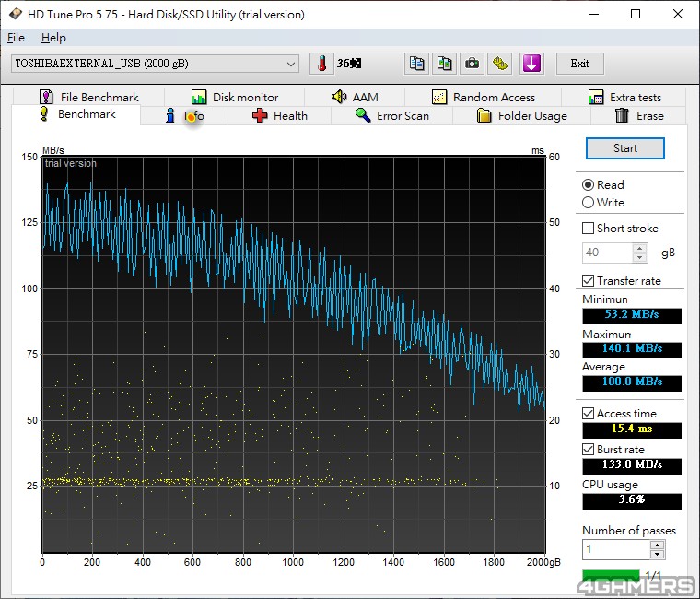Image resolution: width=700 pixels, height=599 pixels.
Task: Click the purple down-arrow icon
Action: [x=531, y=64]
